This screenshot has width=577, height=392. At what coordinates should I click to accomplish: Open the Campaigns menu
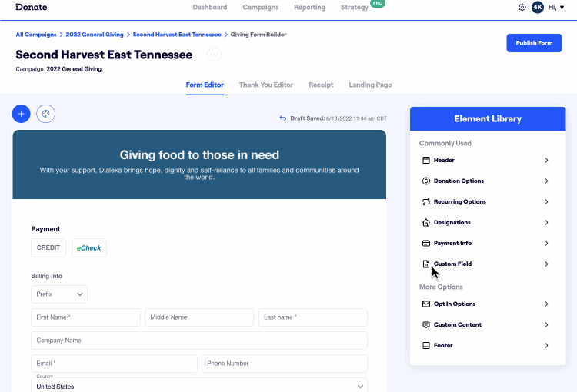click(261, 8)
